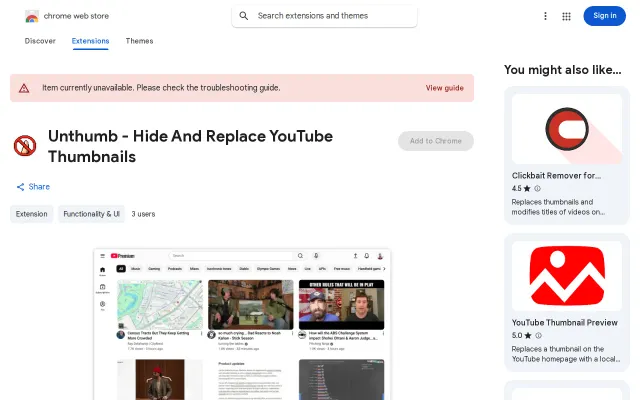Click the map thumbnail in the screenshot
Viewport: 640px width, 400px height.
click(160, 304)
